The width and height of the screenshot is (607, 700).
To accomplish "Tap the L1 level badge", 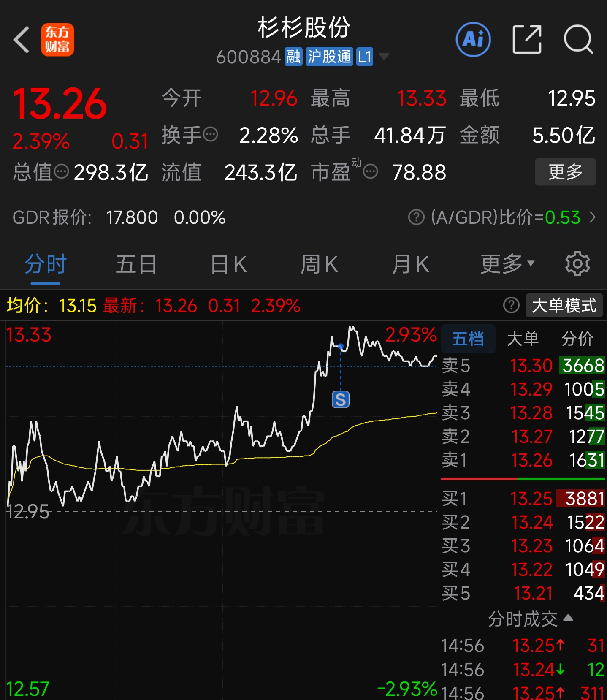I will click(x=365, y=57).
